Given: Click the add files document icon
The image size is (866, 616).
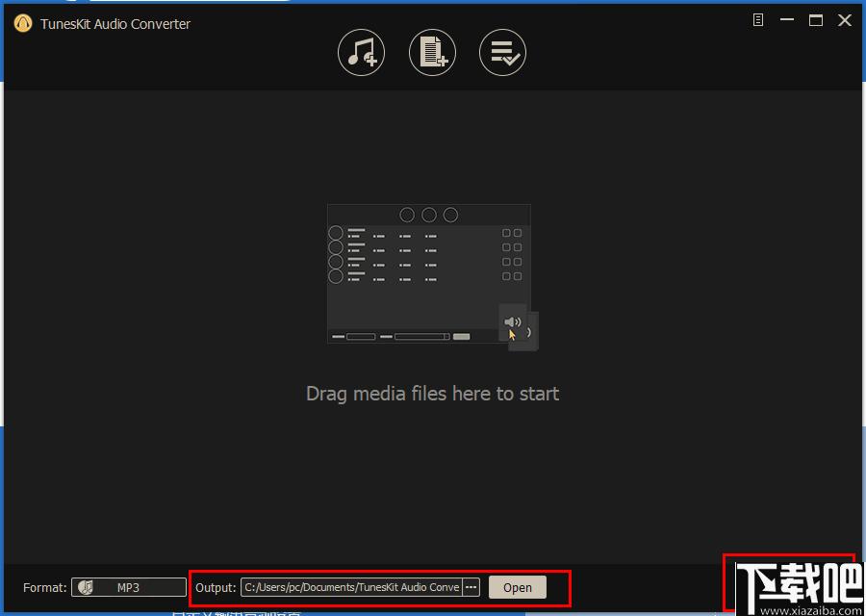Looking at the screenshot, I should pyautogui.click(x=432, y=52).
